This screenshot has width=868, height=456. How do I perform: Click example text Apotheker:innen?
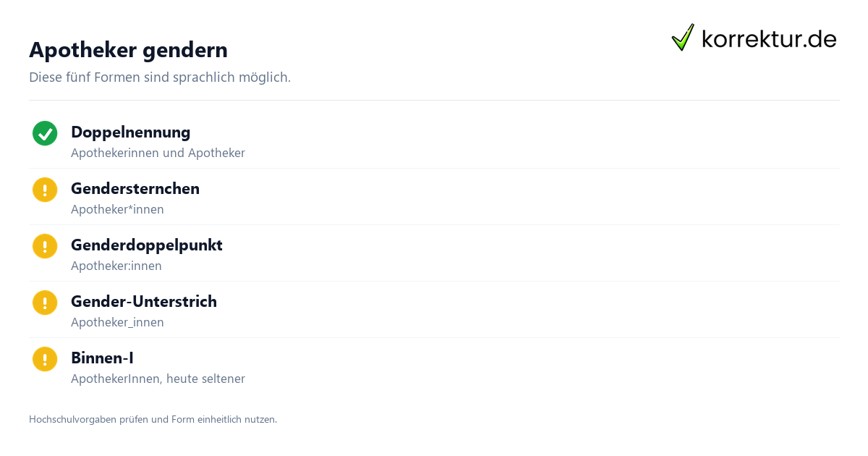point(116,266)
